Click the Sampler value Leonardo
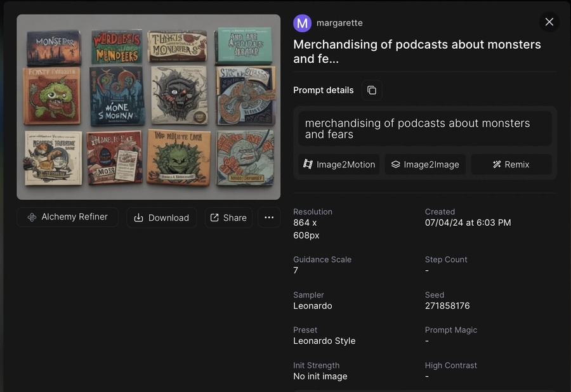Image resolution: width=571 pixels, height=392 pixels. [x=313, y=306]
